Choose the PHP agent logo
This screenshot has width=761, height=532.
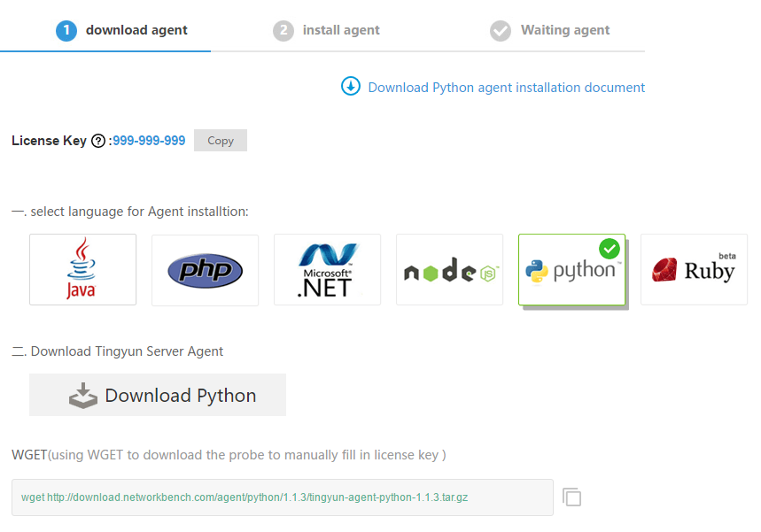(x=205, y=270)
